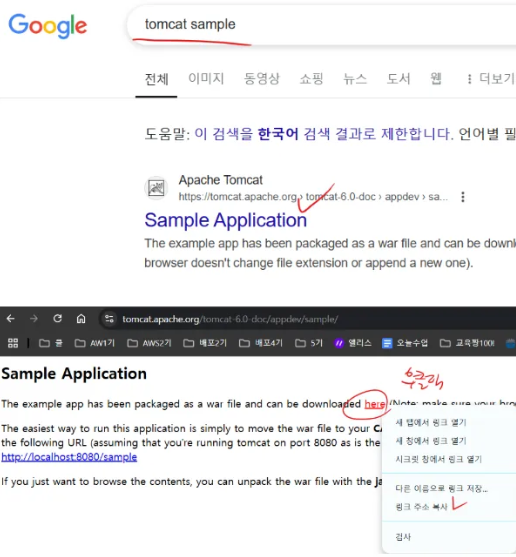Open the 뉴스 search tab

[355, 79]
